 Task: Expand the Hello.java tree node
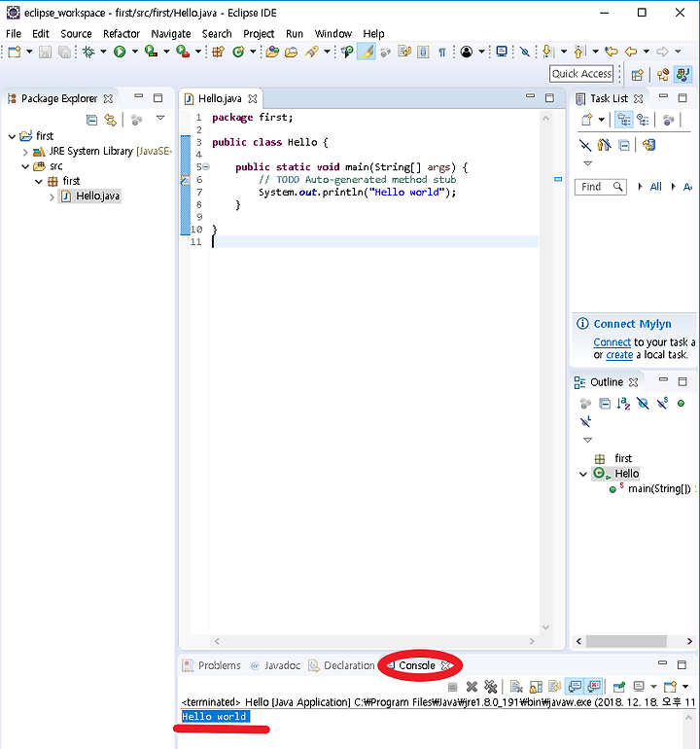[x=52, y=196]
